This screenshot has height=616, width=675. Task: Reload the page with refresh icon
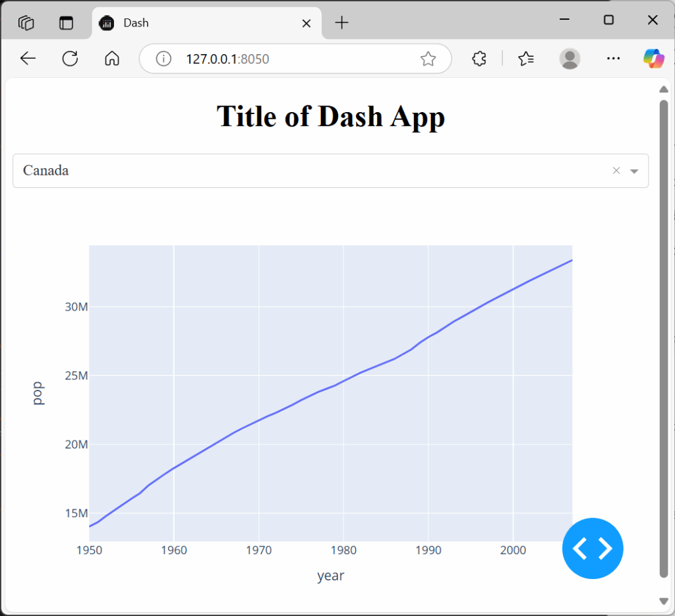tap(70, 59)
